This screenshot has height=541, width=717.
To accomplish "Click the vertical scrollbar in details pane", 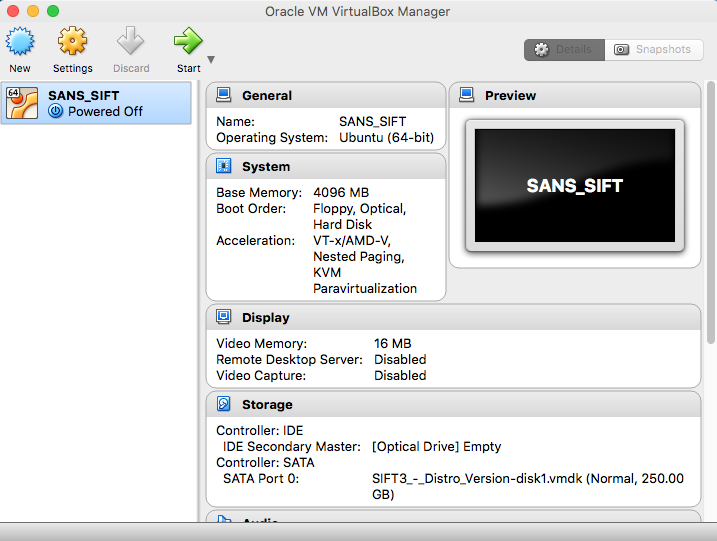I will tap(711, 210).
